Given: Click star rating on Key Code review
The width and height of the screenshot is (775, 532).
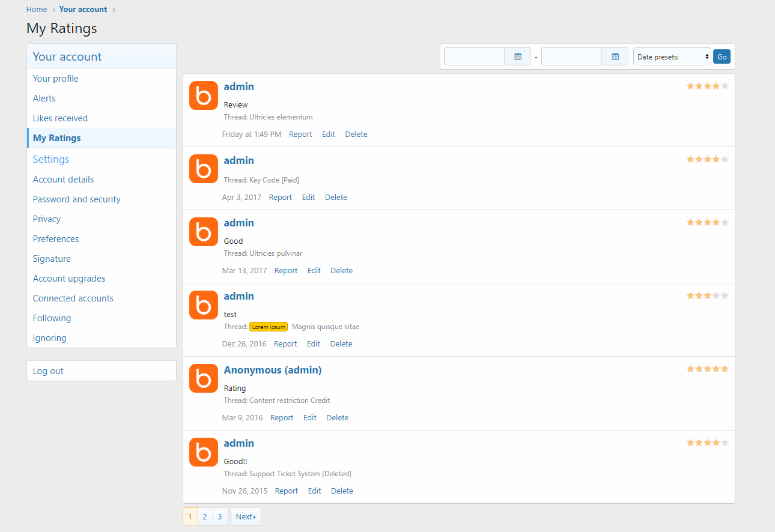Looking at the screenshot, I should click(x=707, y=160).
